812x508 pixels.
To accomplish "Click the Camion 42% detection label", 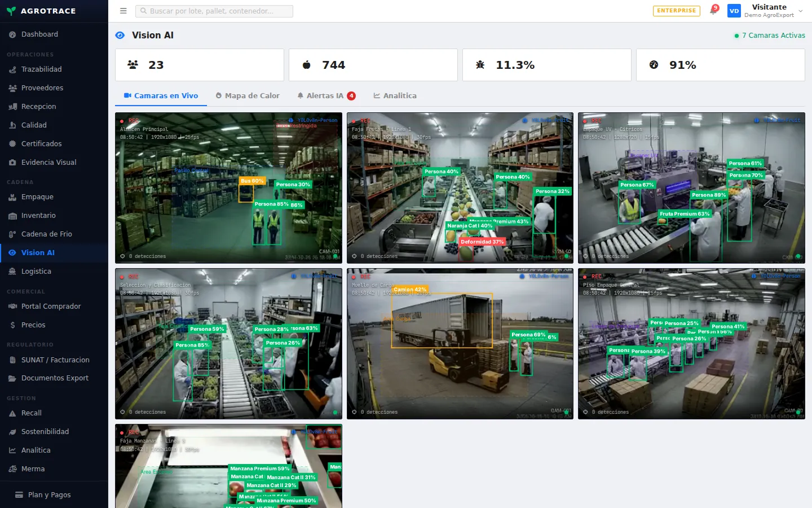I will [x=410, y=289].
